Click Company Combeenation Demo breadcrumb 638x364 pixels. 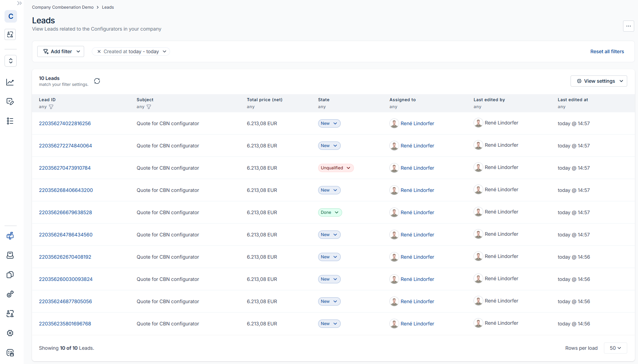[x=63, y=7]
